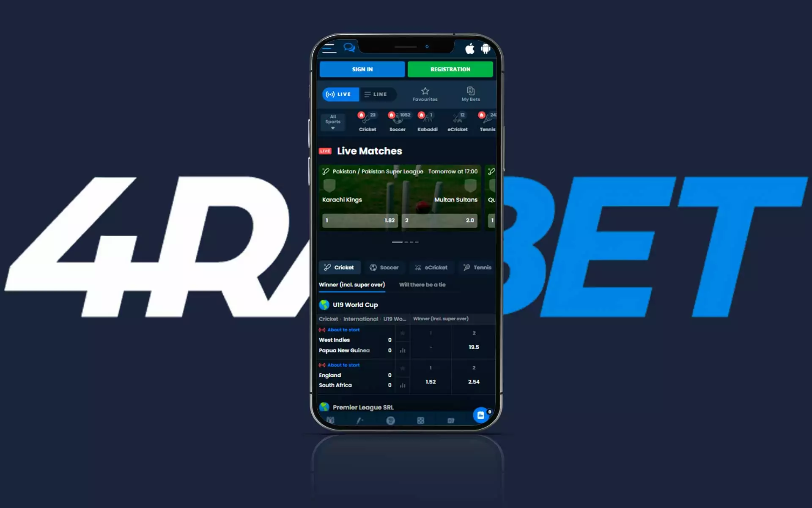812x508 pixels.
Task: Switch to LINE betting view
Action: click(x=376, y=94)
